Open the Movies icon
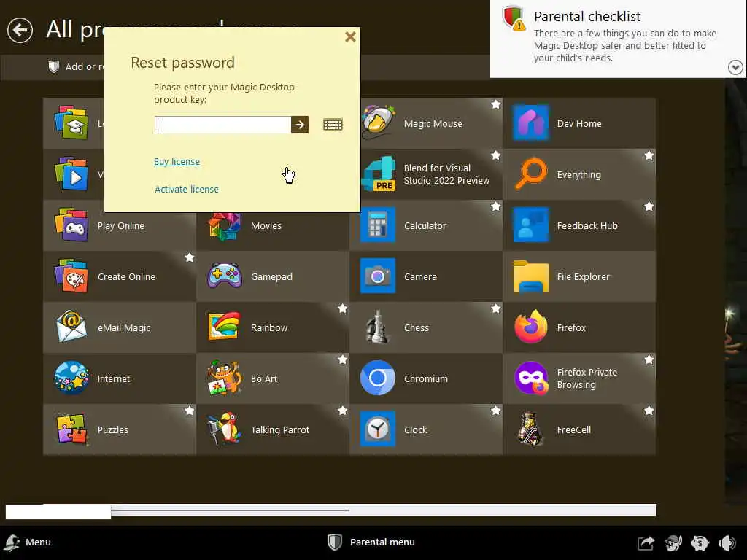The height and width of the screenshot is (560, 747). point(225,227)
